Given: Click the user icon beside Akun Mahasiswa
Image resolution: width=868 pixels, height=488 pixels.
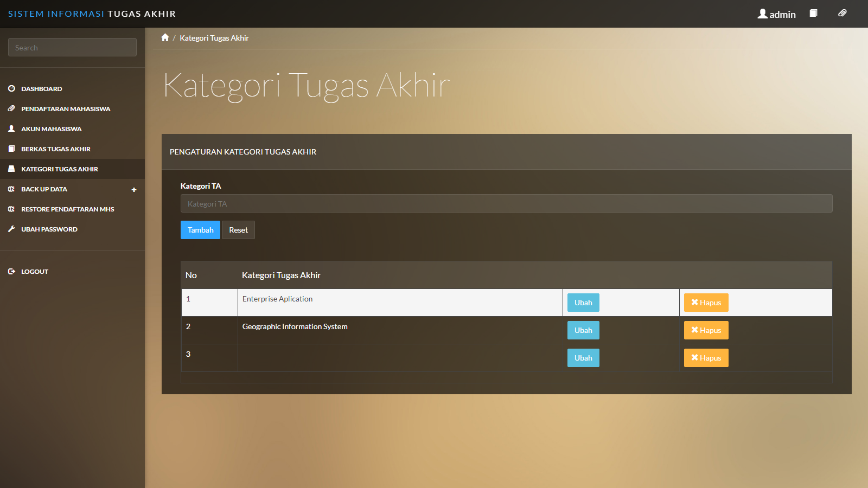Looking at the screenshot, I should pos(11,129).
